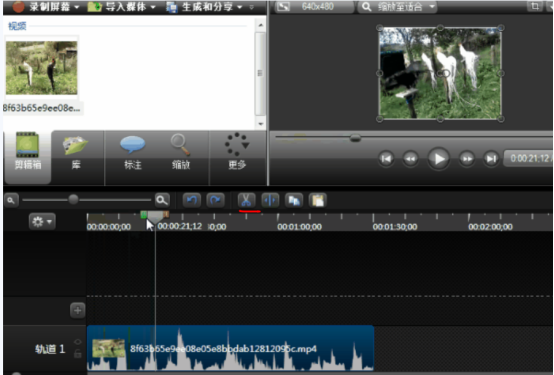This screenshot has height=375, width=554.
Task: Toggle lock on 轨道 1
Action: [x=78, y=353]
